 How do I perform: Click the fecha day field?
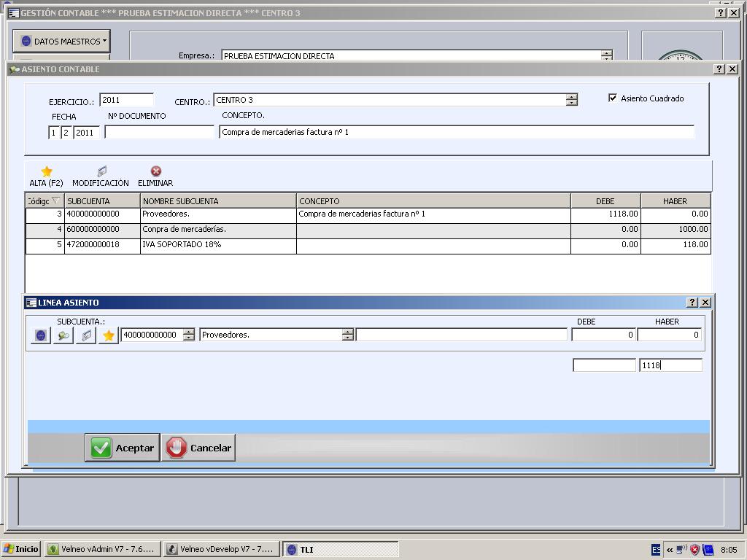[54, 133]
